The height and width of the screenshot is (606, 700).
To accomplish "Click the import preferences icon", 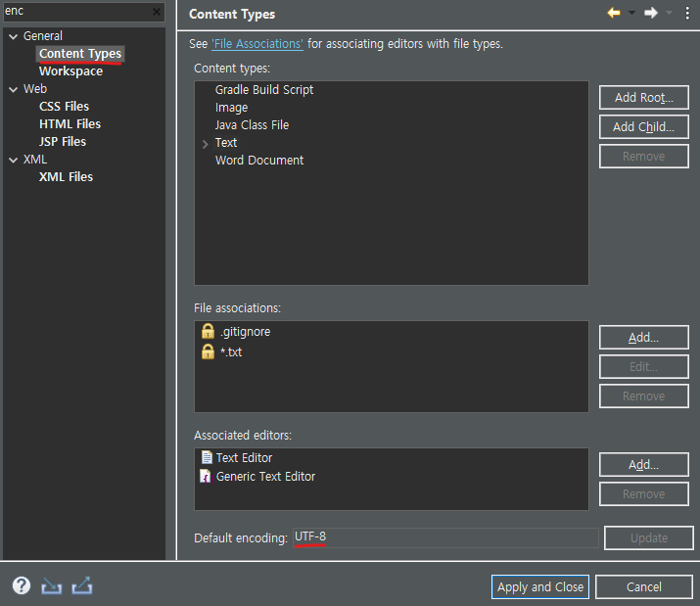I will tap(51, 585).
